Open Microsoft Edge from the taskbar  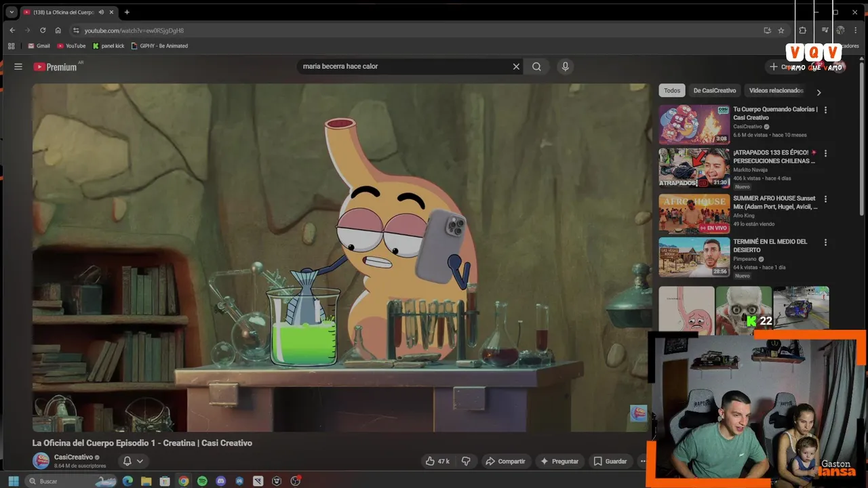[127, 481]
